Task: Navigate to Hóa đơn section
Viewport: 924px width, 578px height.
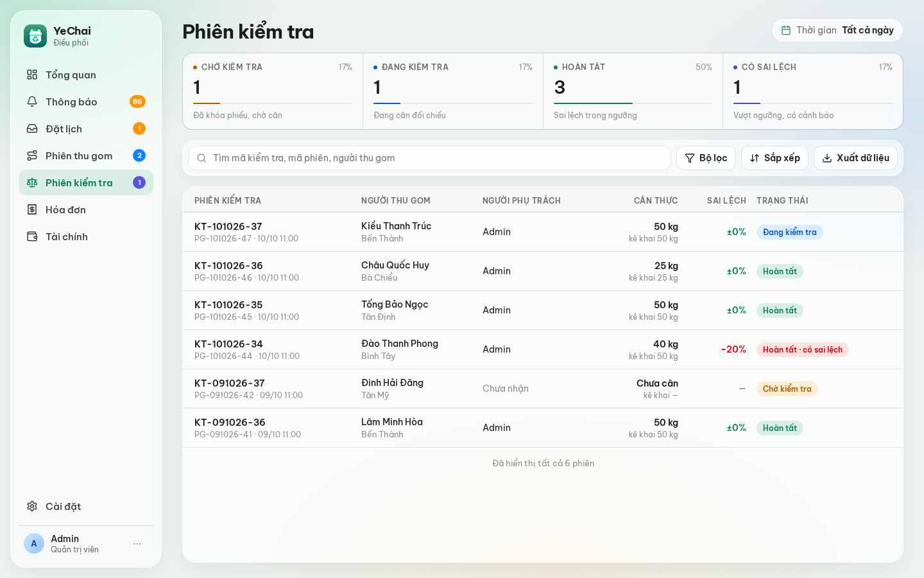Action: 86,210
